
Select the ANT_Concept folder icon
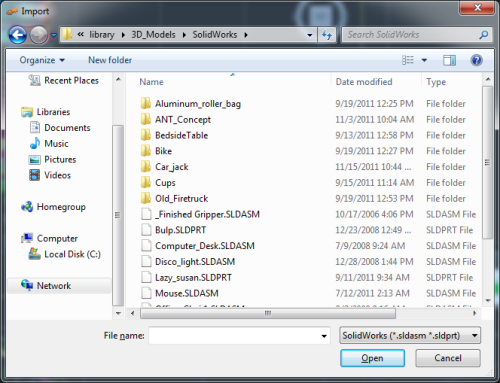(146, 119)
